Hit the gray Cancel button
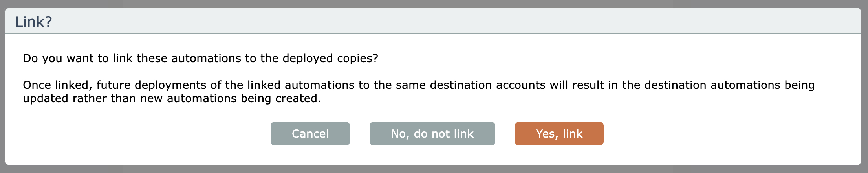The height and width of the screenshot is (173, 868). click(310, 134)
